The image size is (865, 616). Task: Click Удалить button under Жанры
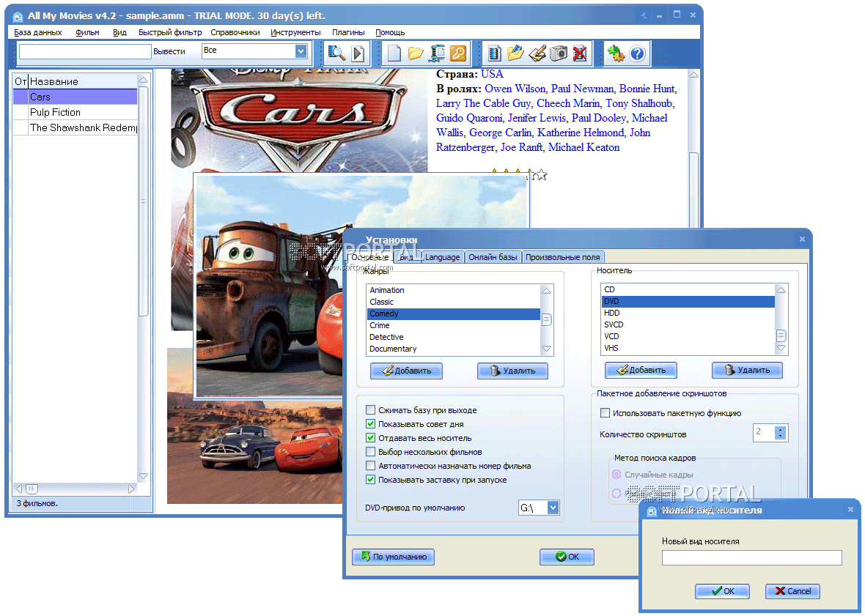click(512, 371)
